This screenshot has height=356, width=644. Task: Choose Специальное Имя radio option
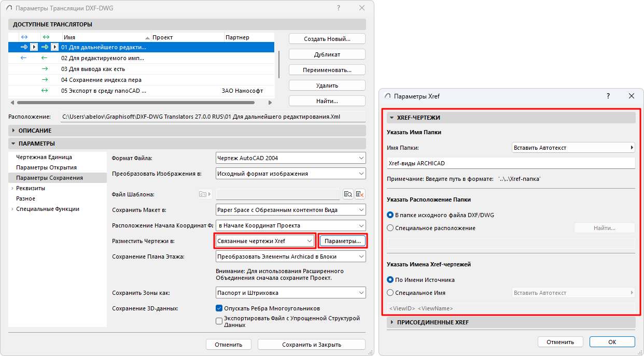[390, 293]
